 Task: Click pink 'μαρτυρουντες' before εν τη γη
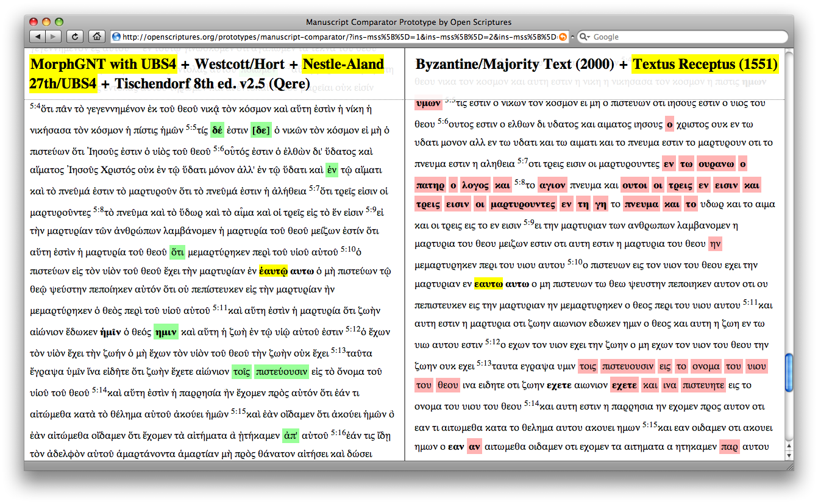(x=523, y=204)
